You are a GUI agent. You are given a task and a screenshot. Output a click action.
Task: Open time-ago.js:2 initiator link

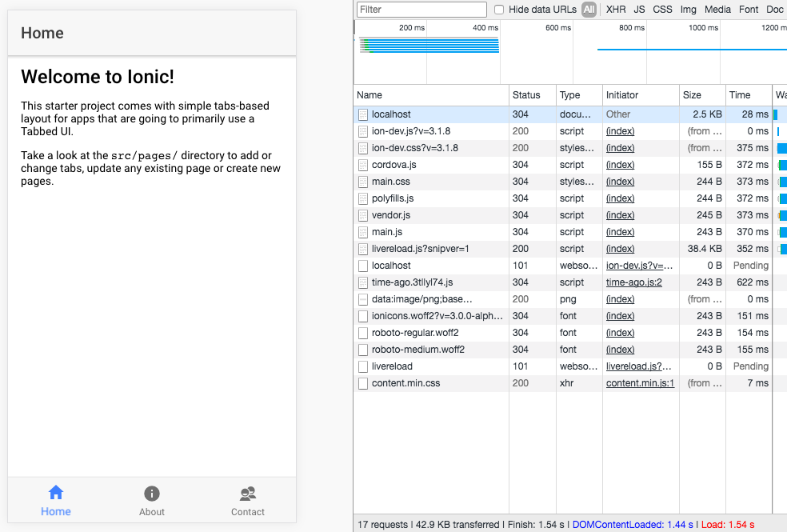point(633,282)
